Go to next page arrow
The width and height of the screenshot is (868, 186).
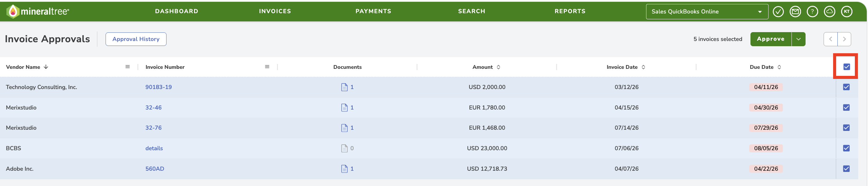[844, 39]
